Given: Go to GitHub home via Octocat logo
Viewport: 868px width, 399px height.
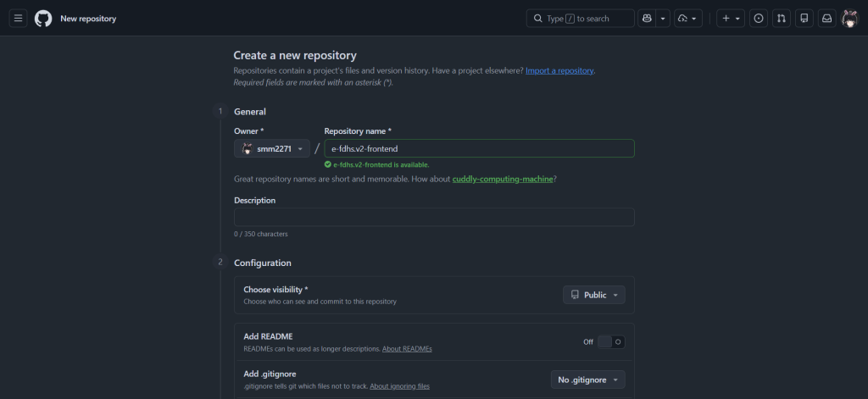Looking at the screenshot, I should point(43,19).
